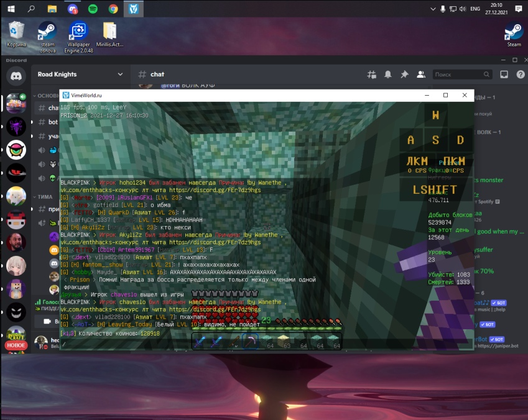
Task: Open Spotify from the taskbar
Action: pos(93,9)
